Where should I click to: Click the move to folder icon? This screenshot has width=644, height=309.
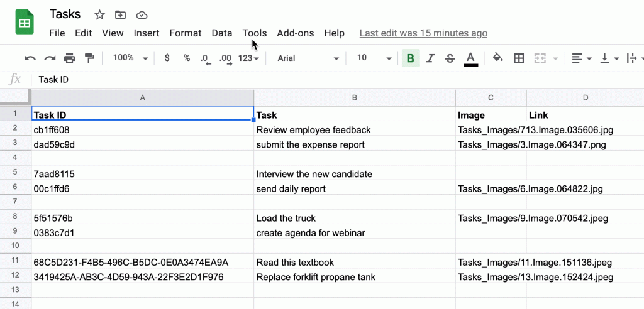[x=120, y=14]
